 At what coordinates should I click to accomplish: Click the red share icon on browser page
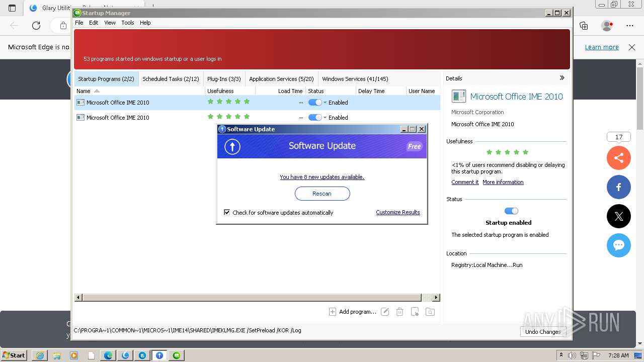pyautogui.click(x=619, y=158)
